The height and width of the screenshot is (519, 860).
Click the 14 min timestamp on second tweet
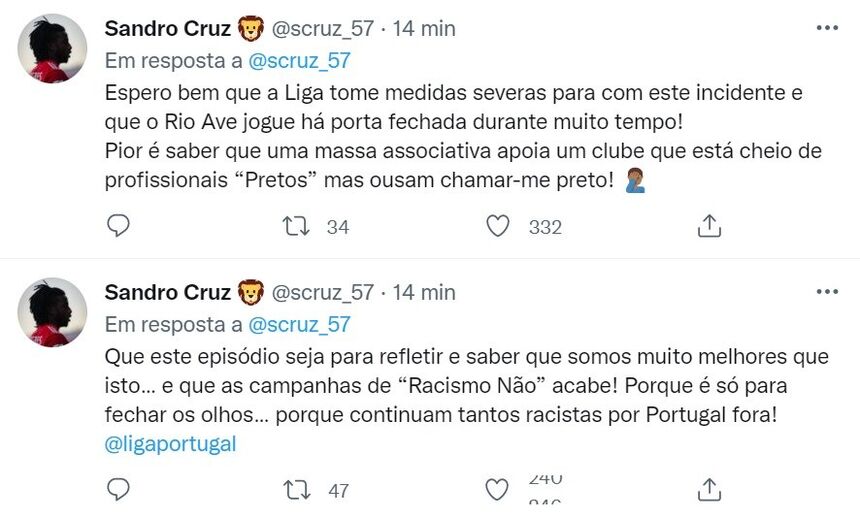(424, 292)
